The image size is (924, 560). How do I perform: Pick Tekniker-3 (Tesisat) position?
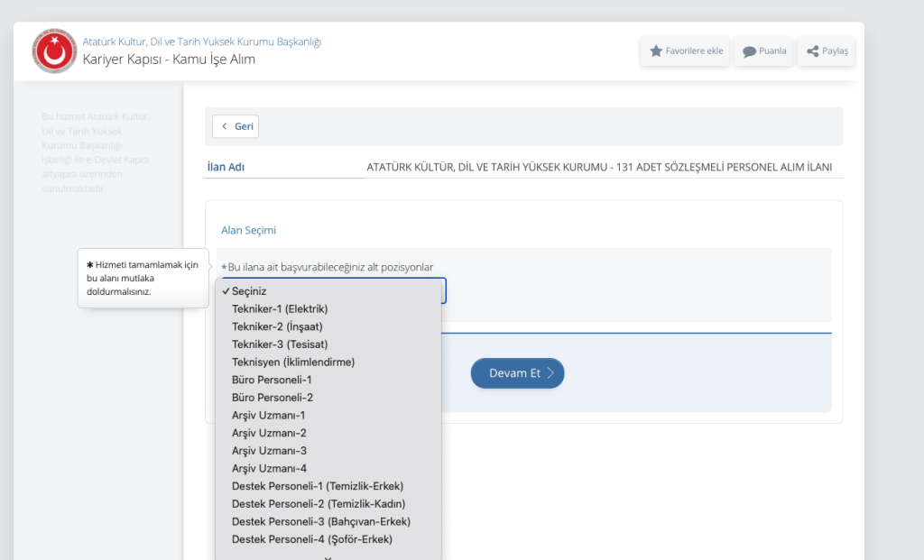(x=279, y=344)
